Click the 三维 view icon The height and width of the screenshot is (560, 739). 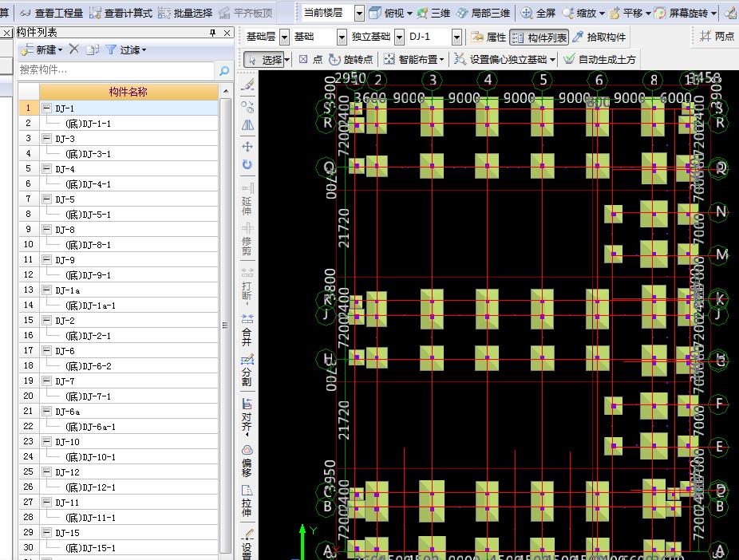422,13
